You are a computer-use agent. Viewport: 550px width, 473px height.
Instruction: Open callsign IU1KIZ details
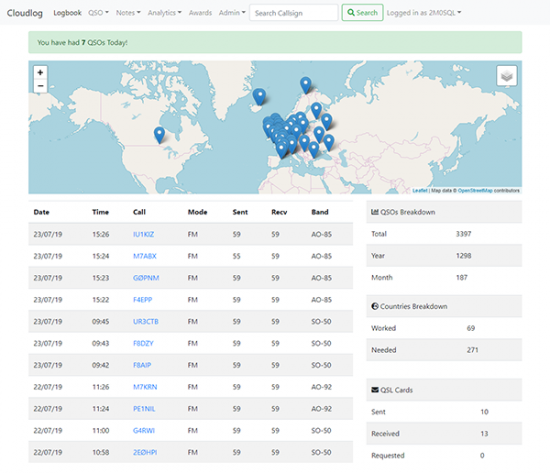[143, 234]
